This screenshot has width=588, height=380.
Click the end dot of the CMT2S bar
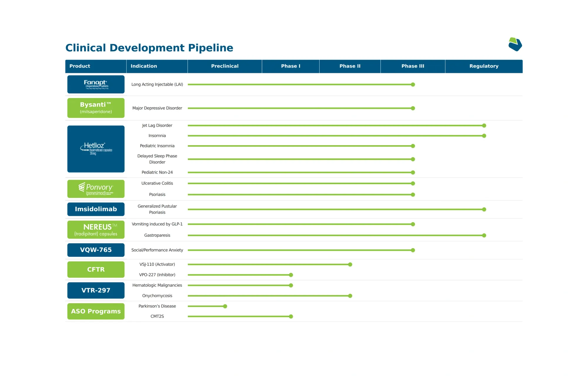point(291,317)
